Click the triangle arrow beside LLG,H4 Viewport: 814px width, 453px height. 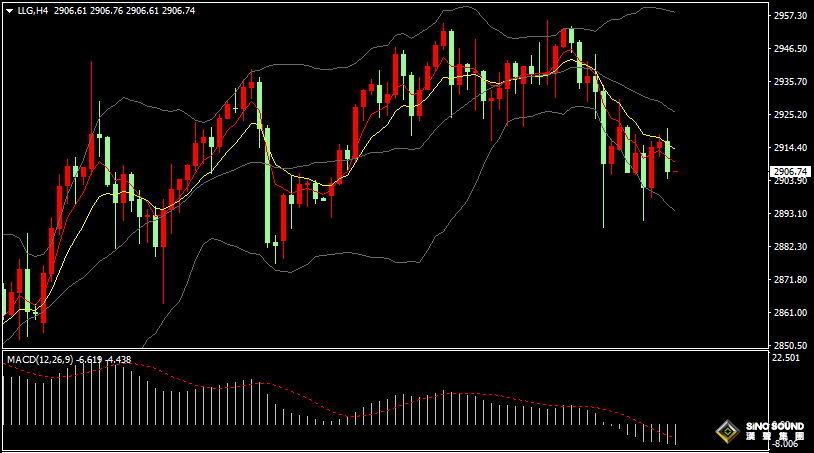9,9
